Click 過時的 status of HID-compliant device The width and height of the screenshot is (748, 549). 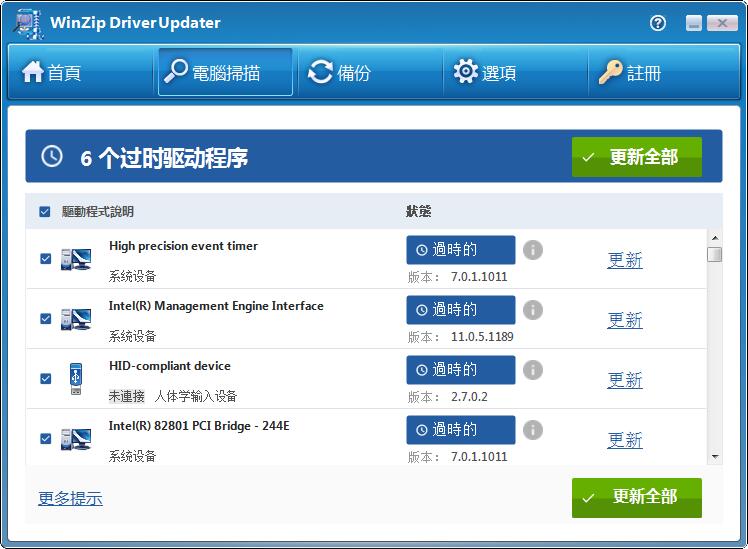point(461,370)
